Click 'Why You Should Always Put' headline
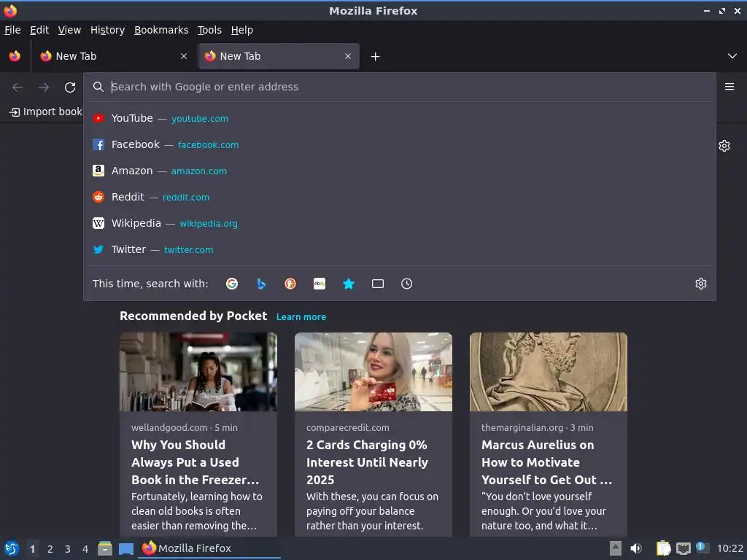The width and height of the screenshot is (747, 560). click(196, 462)
